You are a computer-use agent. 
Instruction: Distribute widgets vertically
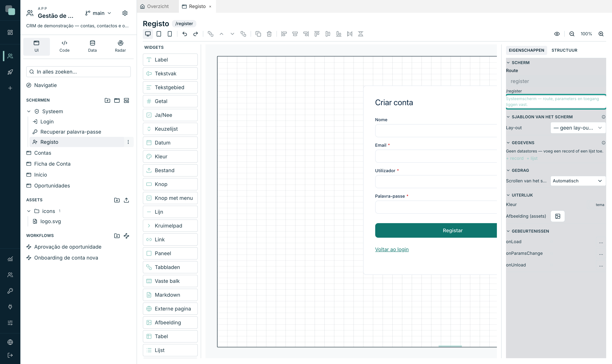361,34
